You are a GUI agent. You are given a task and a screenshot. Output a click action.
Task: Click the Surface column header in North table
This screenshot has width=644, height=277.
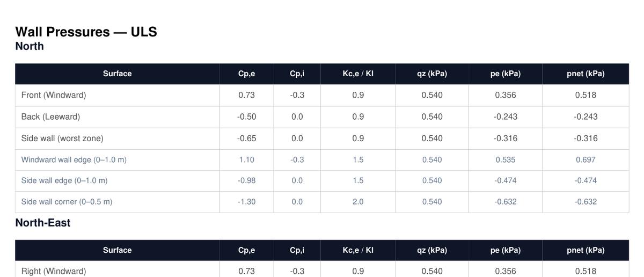(117, 74)
